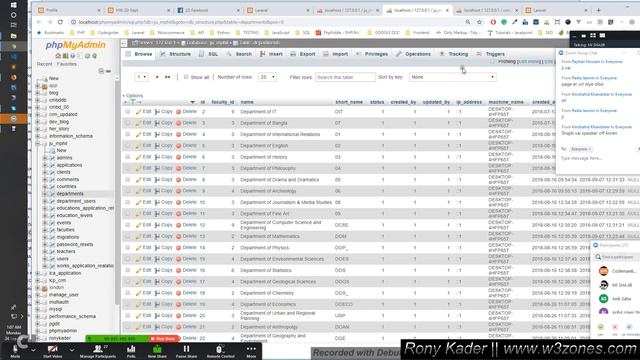Expand the blog database tree node
This screenshot has width=640, height=360.
click(38, 93)
